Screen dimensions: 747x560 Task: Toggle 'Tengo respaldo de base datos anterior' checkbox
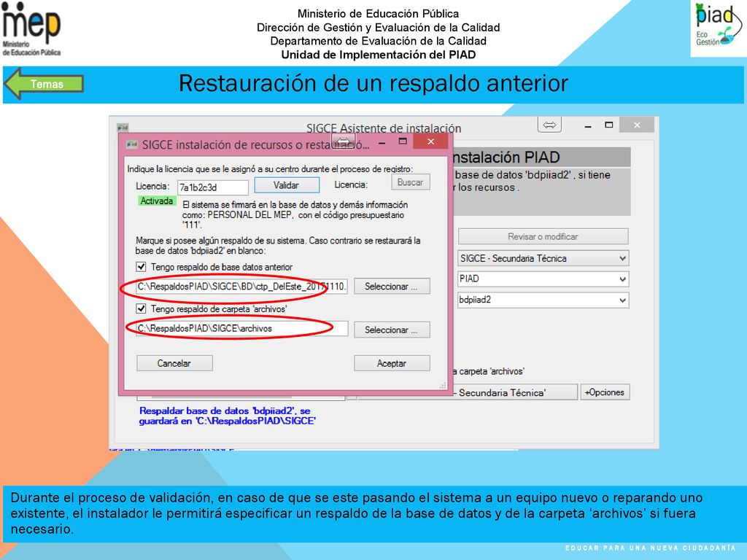141,267
